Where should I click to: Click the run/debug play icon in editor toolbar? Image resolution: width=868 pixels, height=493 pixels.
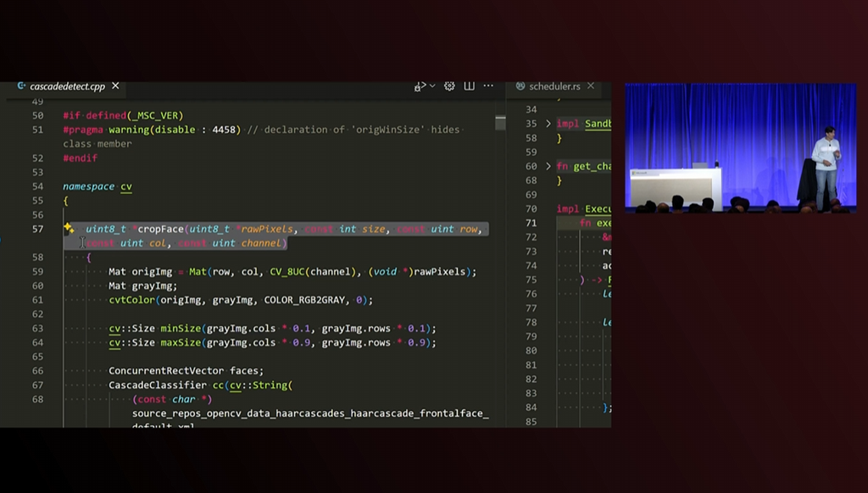coord(418,86)
